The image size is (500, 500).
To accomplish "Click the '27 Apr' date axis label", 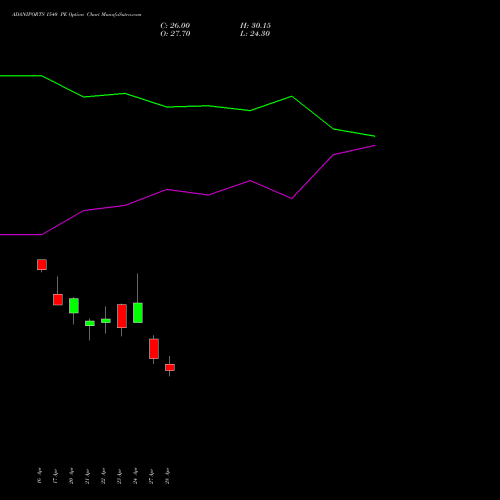I will (151, 476).
